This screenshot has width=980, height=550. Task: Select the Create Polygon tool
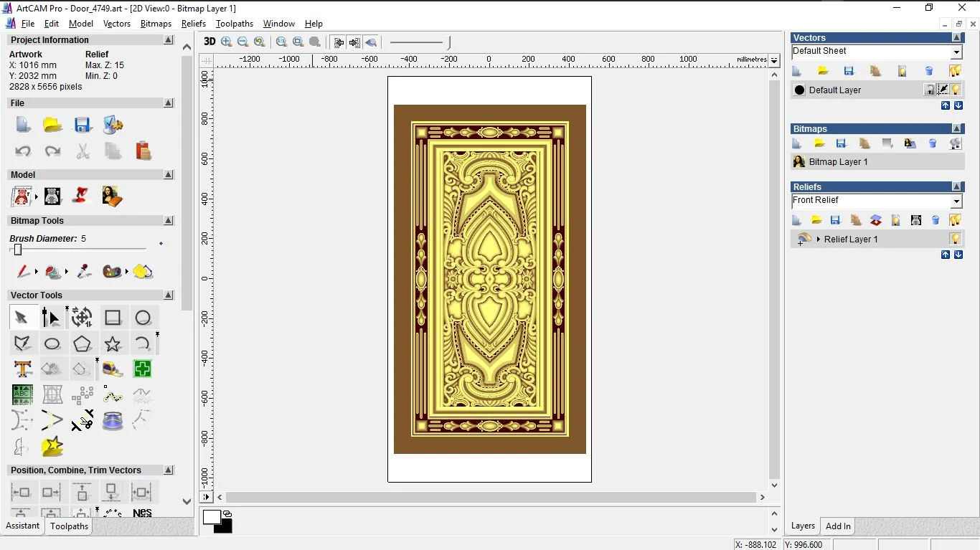tap(82, 343)
